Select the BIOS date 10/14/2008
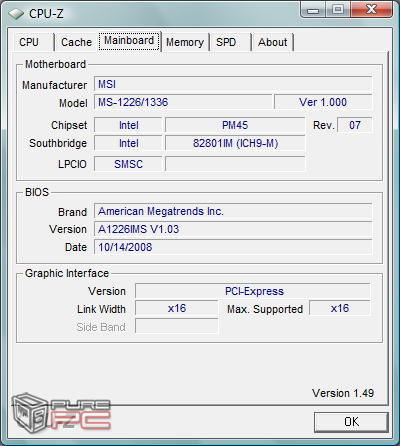The width and height of the screenshot is (400, 446). [233, 247]
